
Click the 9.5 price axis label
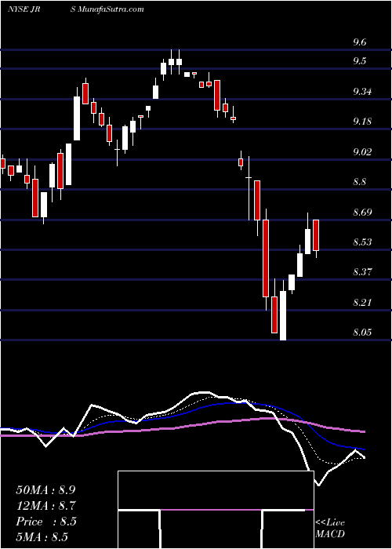pyautogui.click(x=360, y=61)
